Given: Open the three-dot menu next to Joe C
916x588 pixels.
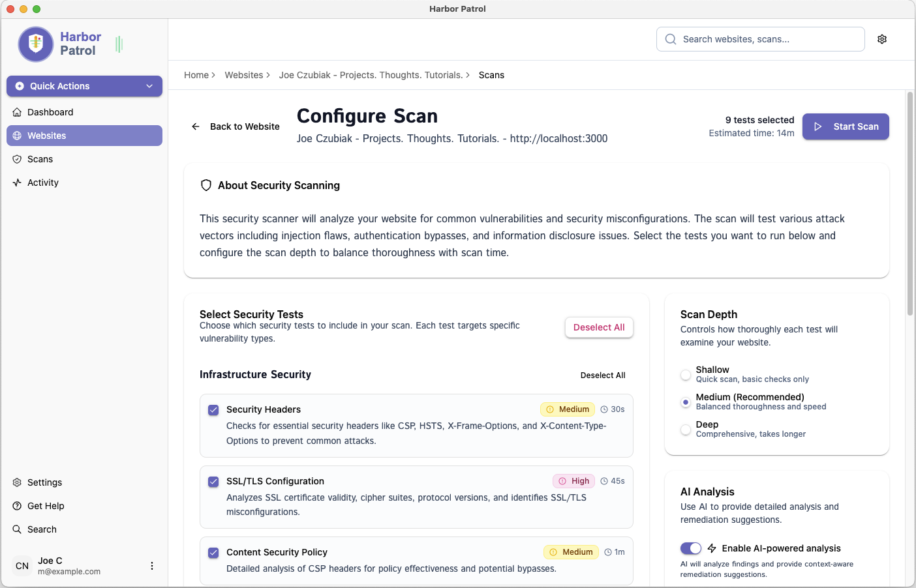Looking at the screenshot, I should [151, 566].
